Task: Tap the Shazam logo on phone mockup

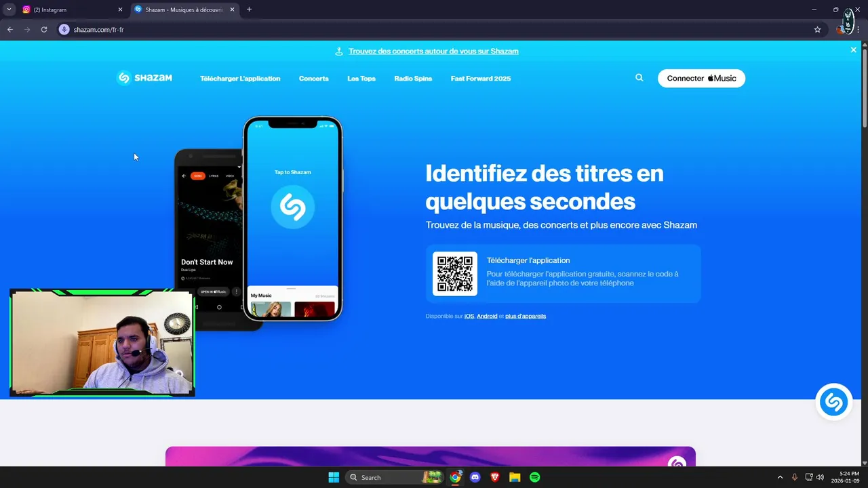Action: (293, 207)
